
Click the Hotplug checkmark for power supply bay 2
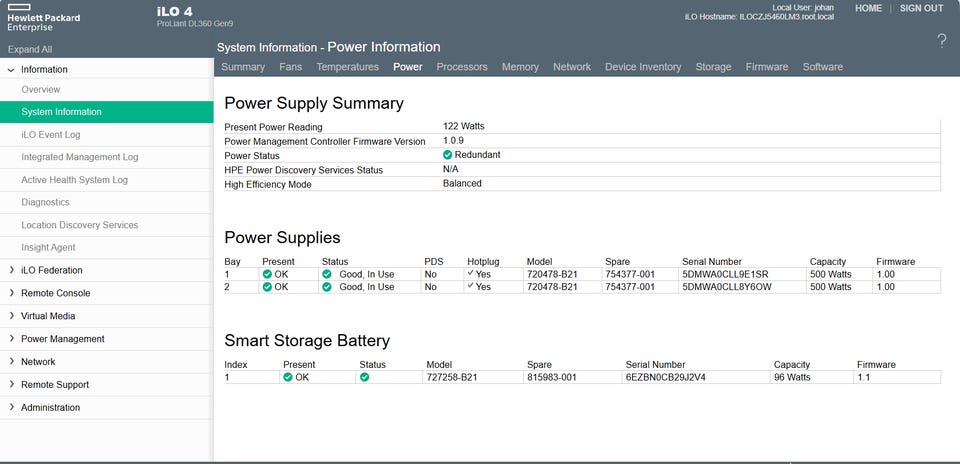pyautogui.click(x=470, y=286)
